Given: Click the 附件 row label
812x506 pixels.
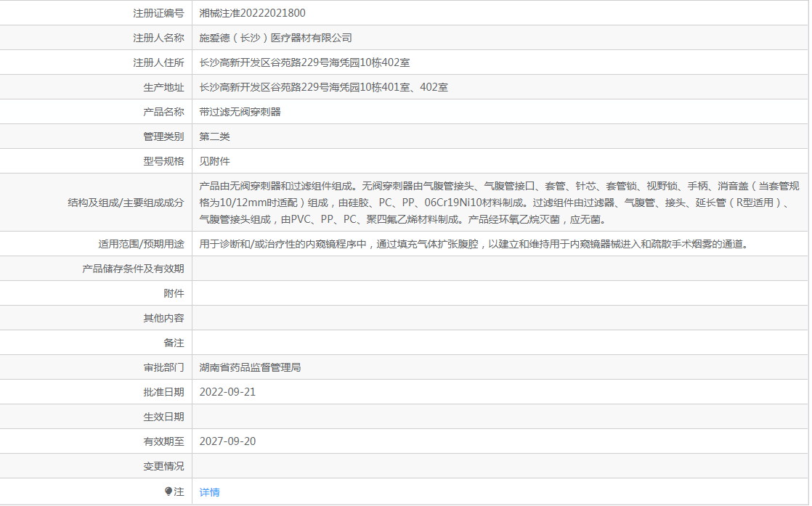Looking at the screenshot, I should 174,293.
